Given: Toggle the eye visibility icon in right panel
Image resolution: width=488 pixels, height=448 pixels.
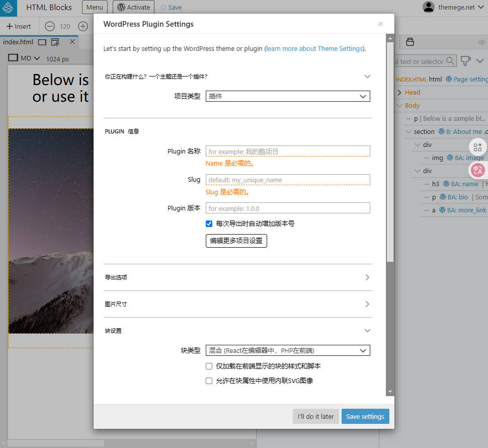Looking at the screenshot, I should (482, 42).
